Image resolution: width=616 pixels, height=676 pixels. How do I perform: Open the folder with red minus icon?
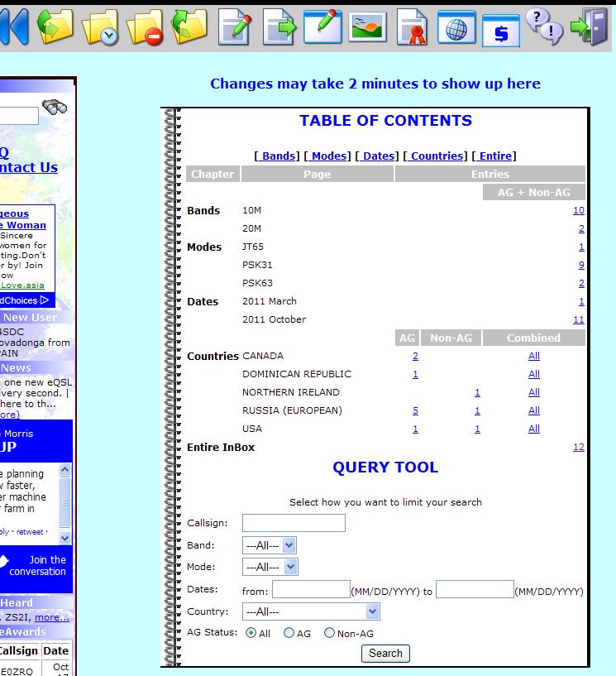point(146,27)
